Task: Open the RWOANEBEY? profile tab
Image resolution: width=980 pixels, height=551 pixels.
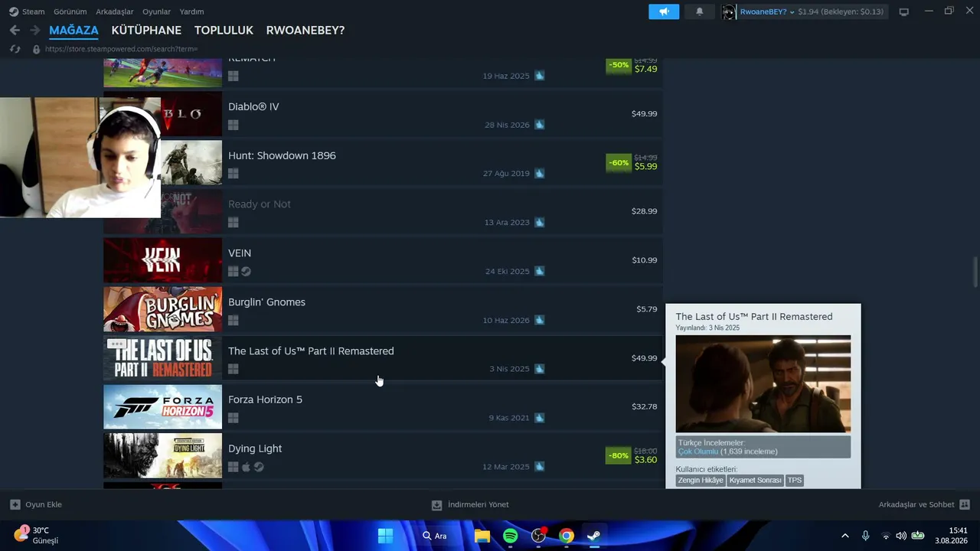Action: click(x=305, y=31)
